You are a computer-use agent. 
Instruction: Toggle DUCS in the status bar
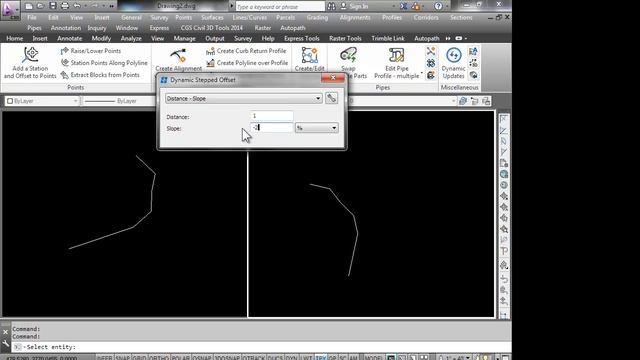click(x=275, y=358)
